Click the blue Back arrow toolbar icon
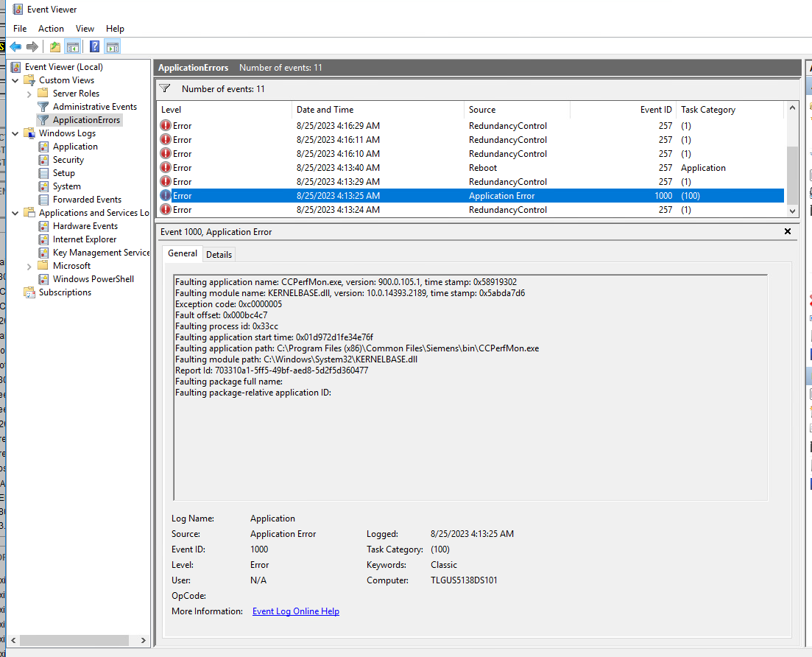 click(15, 47)
